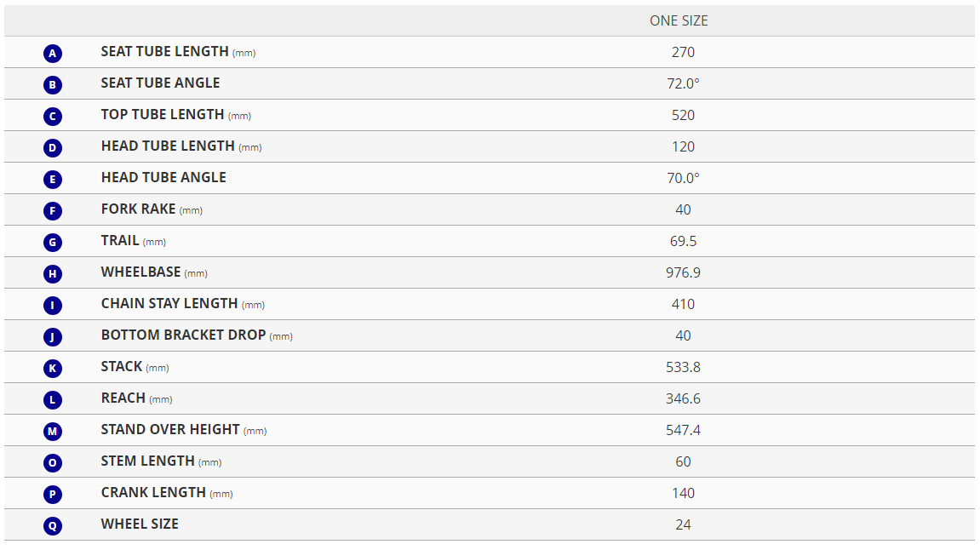Select the E marker for Head Tube Angle
Image resolution: width=980 pixels, height=550 pixels.
[x=53, y=180]
